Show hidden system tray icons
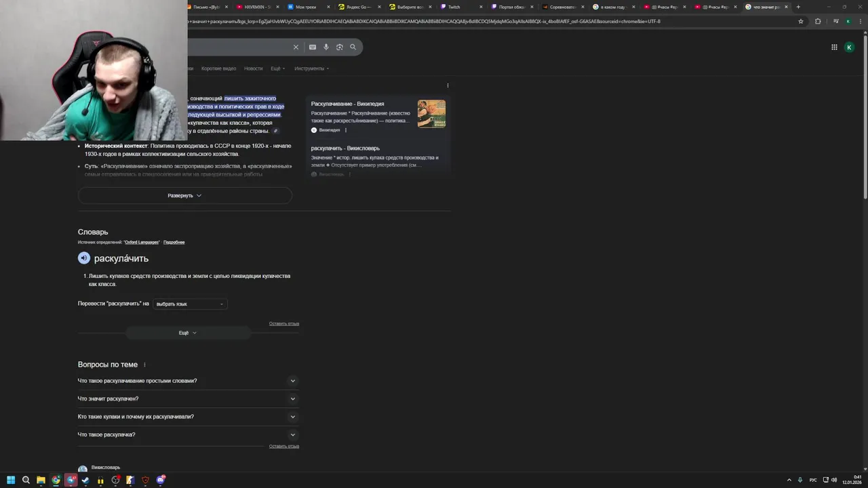Screen dimensions: 868x488 (789, 480)
